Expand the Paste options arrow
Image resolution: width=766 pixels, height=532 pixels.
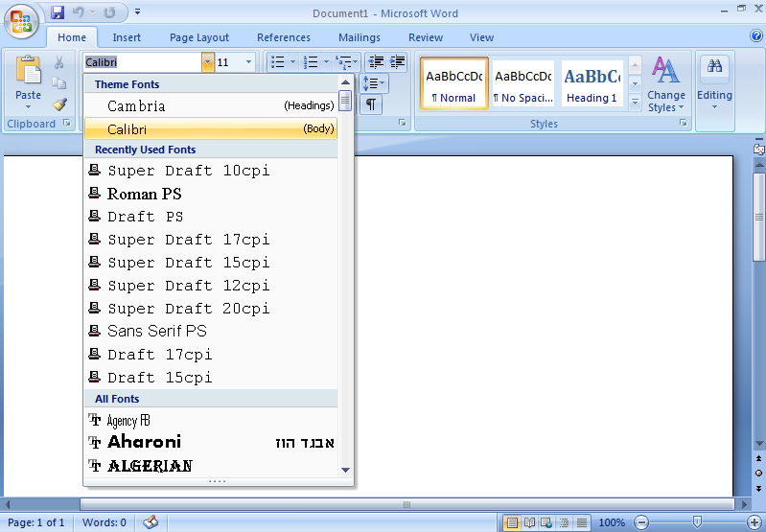28,106
